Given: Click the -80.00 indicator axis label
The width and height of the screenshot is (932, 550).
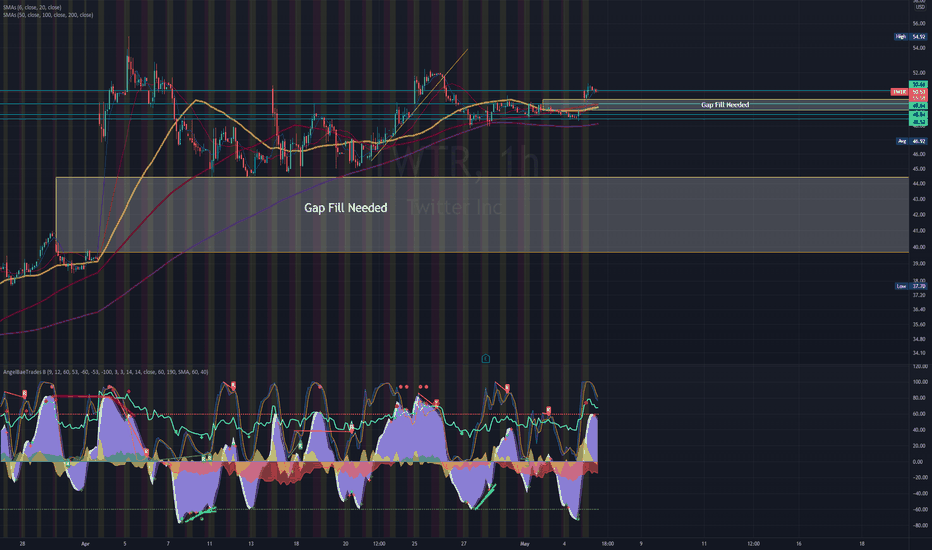Looking at the screenshot, I should pyautogui.click(x=921, y=526).
